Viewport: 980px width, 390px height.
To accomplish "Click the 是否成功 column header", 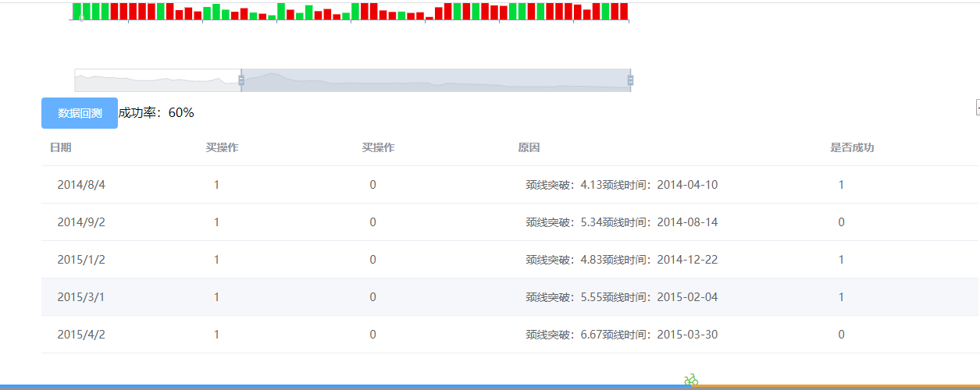I will [852, 147].
